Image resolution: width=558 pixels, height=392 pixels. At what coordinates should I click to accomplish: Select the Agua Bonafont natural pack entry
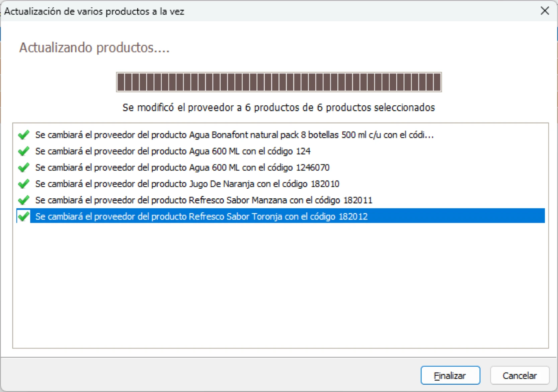click(234, 134)
